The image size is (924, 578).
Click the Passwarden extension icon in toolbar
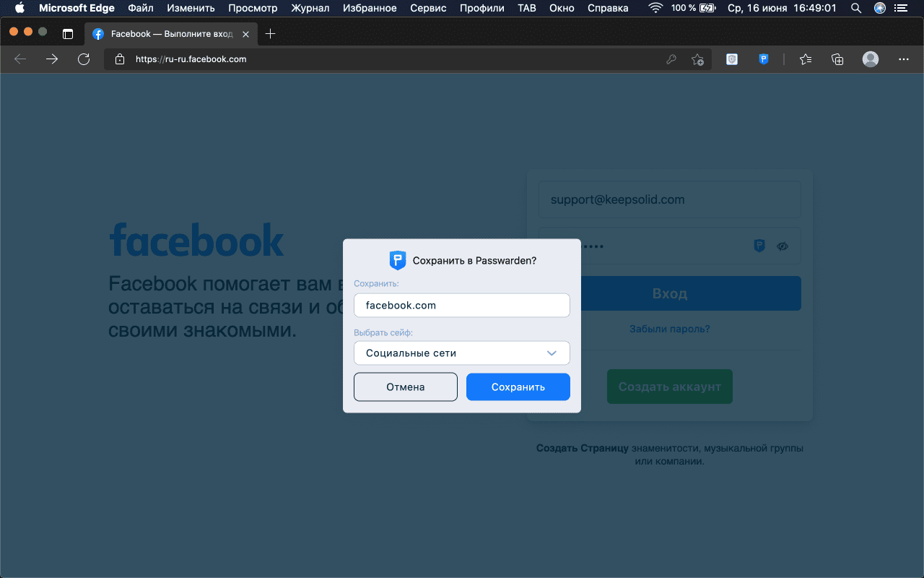pyautogui.click(x=763, y=59)
